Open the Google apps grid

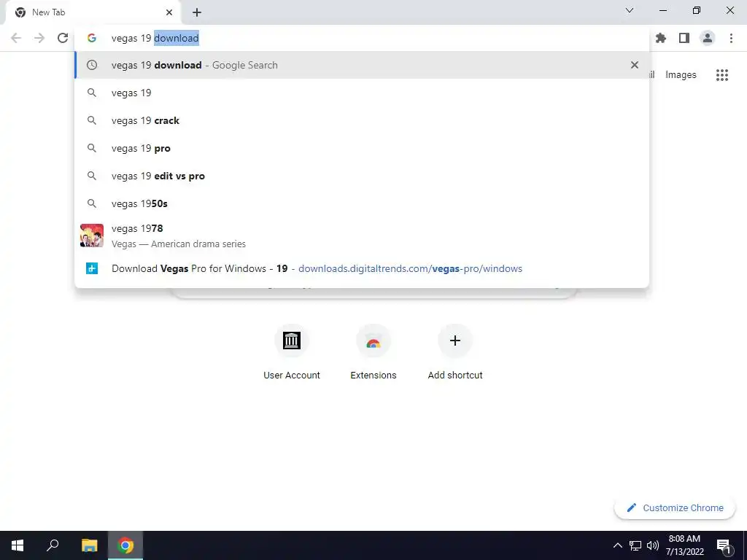[x=721, y=75]
